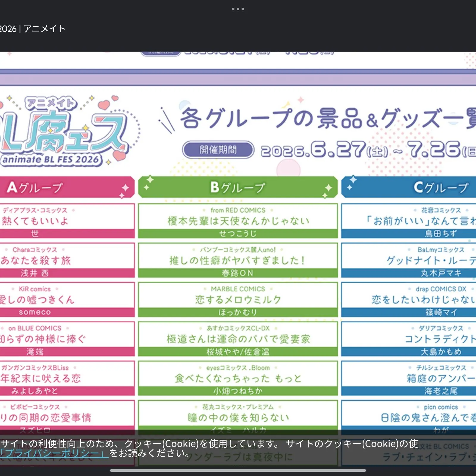Click the from RED COMICS label
Image resolution: width=476 pixels, height=476 pixels.
click(x=238, y=210)
